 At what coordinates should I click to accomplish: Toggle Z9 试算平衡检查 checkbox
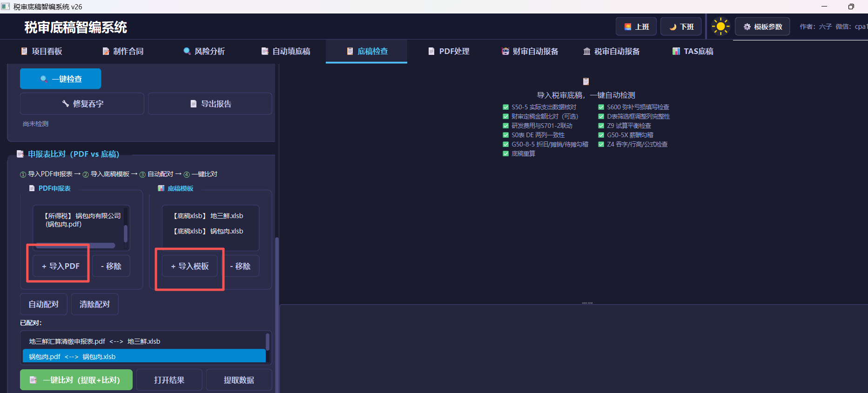tap(601, 126)
